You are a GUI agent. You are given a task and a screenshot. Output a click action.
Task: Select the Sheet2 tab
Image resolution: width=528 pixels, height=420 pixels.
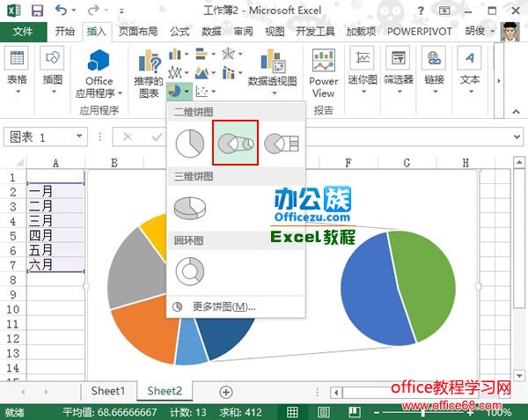(165, 391)
